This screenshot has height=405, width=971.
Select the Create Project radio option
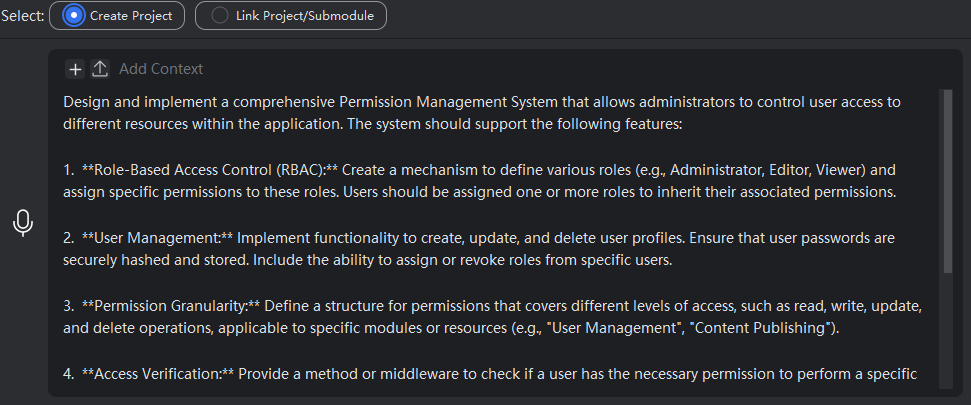tap(74, 16)
